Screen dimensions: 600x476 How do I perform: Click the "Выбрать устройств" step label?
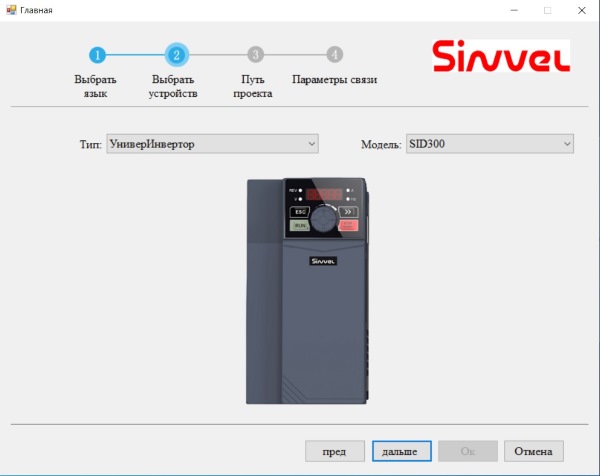(174, 86)
